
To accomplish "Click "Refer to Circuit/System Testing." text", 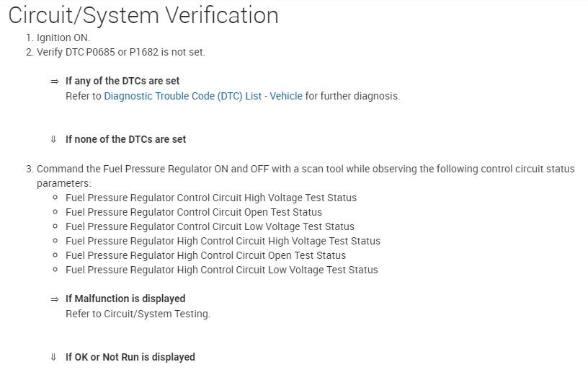I will pos(138,314).
